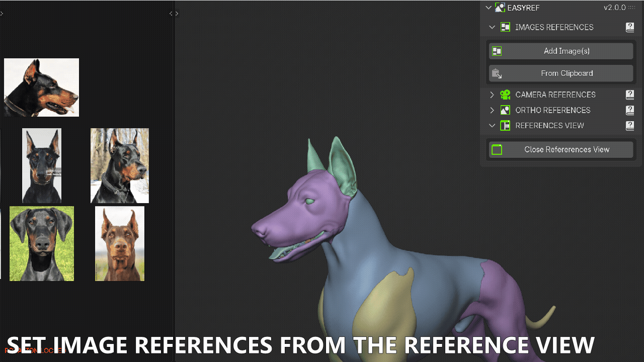
Task: Click the From Clipboard button
Action: tap(560, 73)
